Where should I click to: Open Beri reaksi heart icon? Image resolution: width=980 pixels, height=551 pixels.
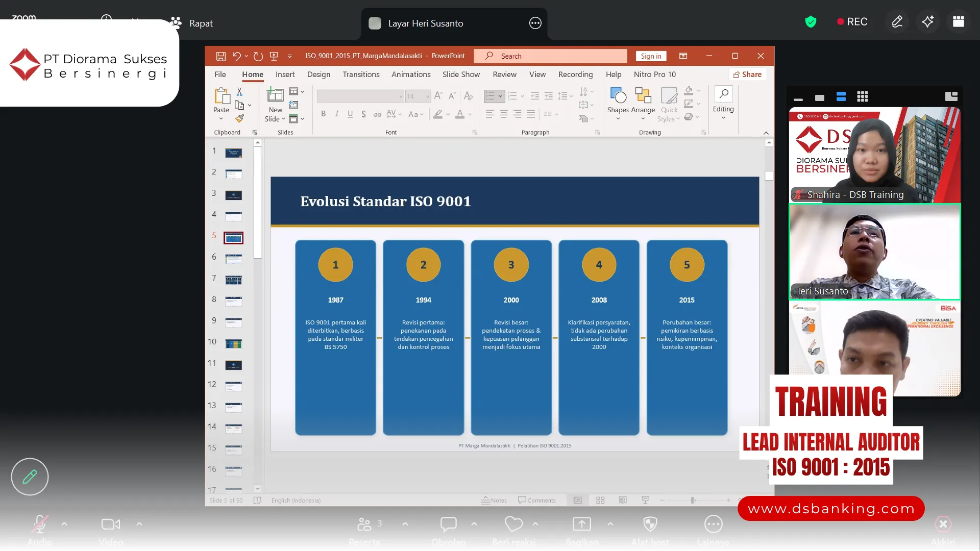[513, 524]
